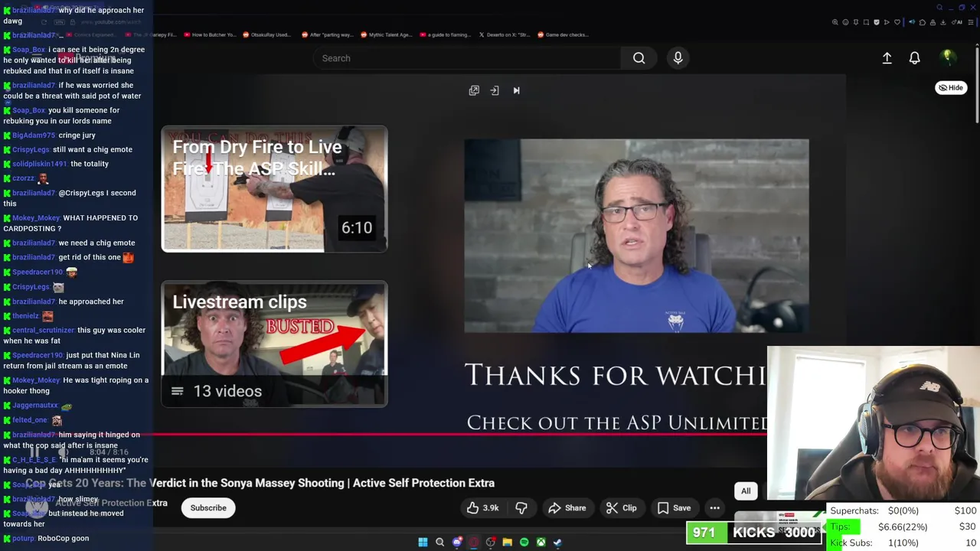Click into the YouTube search field
980x551 pixels.
[467, 58]
